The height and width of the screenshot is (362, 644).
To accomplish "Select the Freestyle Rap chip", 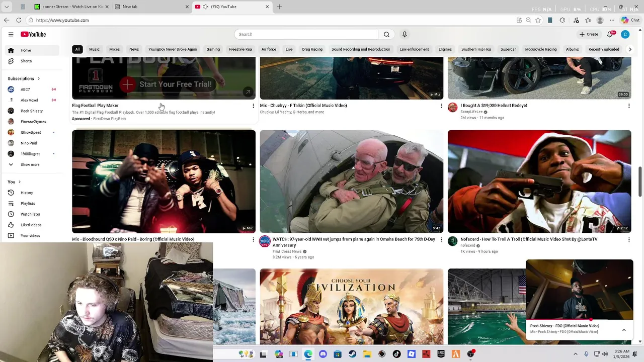I will 240,49.
